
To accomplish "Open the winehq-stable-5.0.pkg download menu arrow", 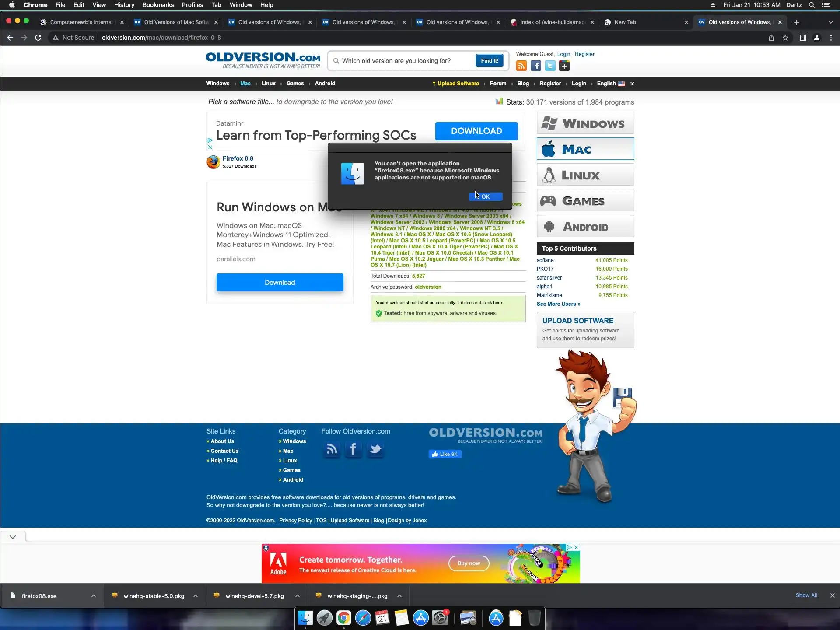I will tap(196, 596).
